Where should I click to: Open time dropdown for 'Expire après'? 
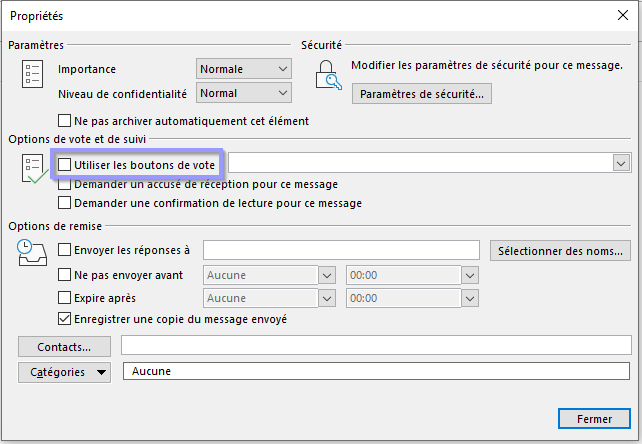click(x=470, y=299)
